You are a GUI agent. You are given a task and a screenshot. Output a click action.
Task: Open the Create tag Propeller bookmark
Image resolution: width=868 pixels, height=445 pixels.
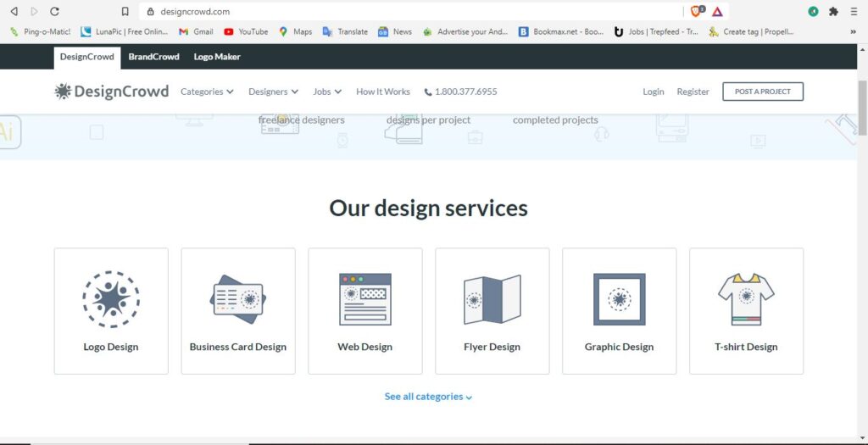(x=751, y=31)
